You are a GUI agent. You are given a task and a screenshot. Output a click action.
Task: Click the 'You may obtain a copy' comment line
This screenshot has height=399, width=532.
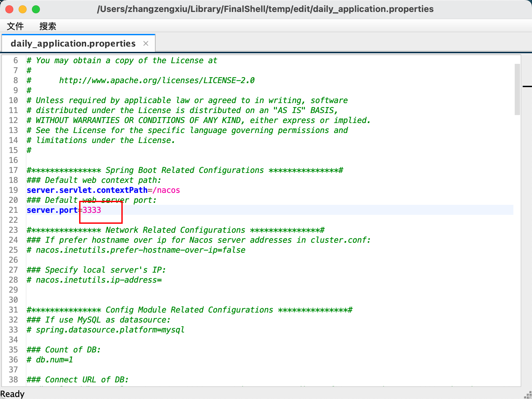[x=122, y=61]
